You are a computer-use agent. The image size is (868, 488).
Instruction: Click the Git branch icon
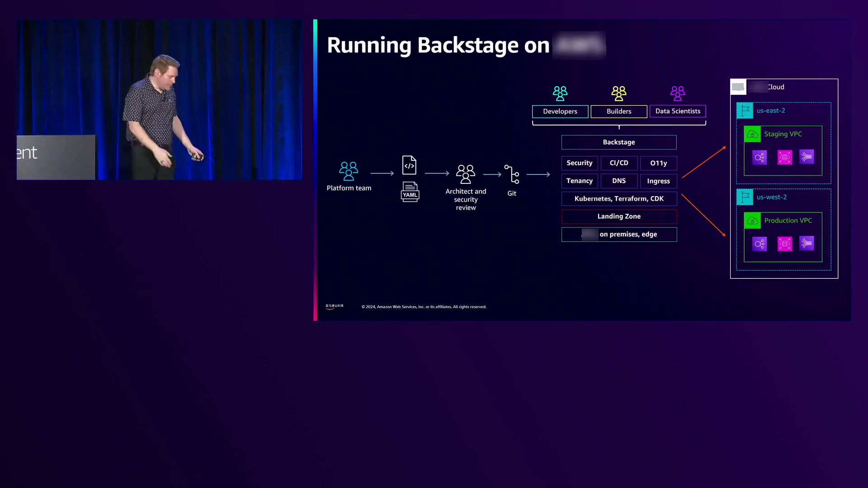pos(512,174)
